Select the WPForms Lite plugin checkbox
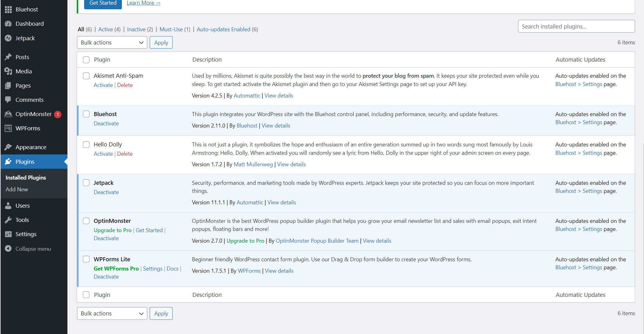Image resolution: width=644 pixels, height=334 pixels. pos(86,259)
